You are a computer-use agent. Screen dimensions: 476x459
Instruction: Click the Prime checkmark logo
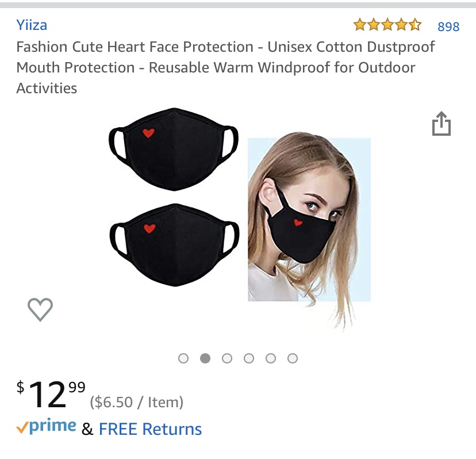tap(46, 426)
